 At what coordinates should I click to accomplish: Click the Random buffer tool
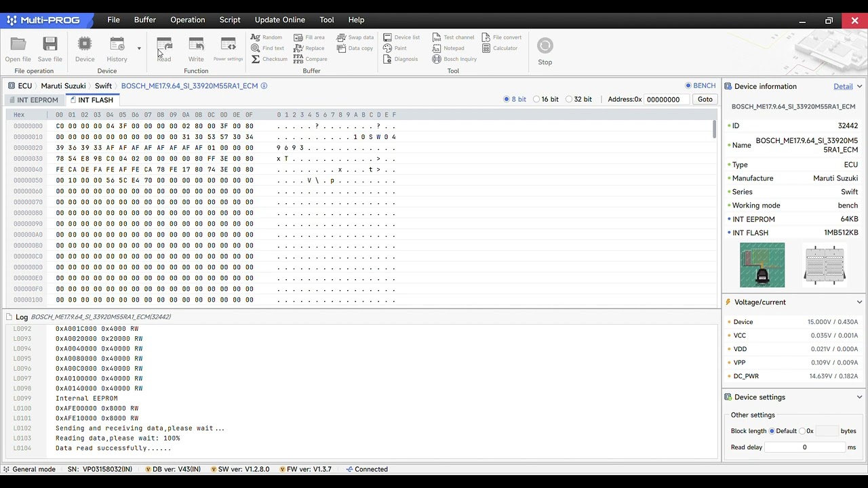click(267, 37)
